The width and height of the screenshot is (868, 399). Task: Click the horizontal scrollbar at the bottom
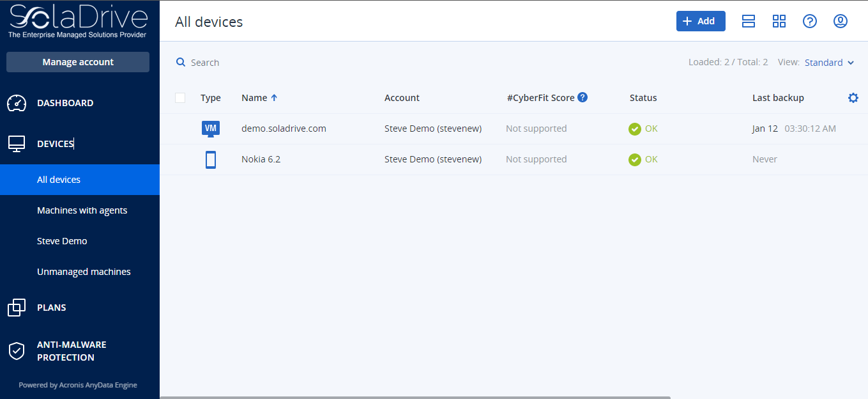click(x=415, y=397)
